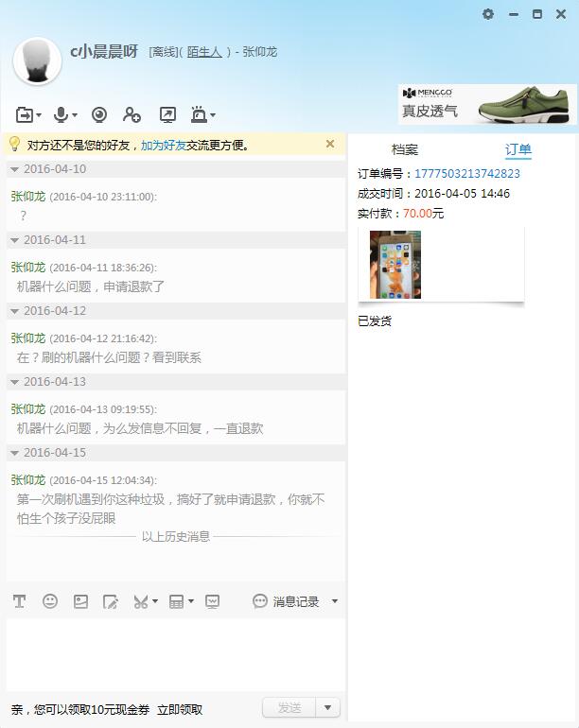Switch to the 订单 tab
The height and width of the screenshot is (728, 579).
(518, 149)
